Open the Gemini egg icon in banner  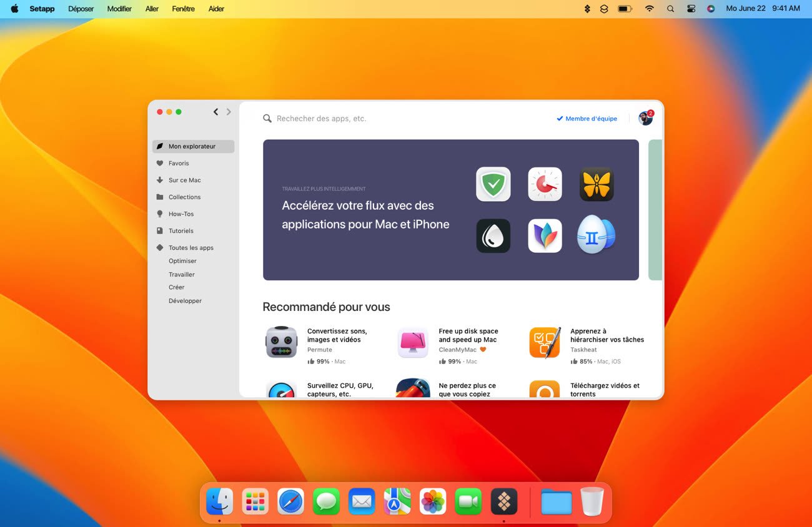pos(597,235)
